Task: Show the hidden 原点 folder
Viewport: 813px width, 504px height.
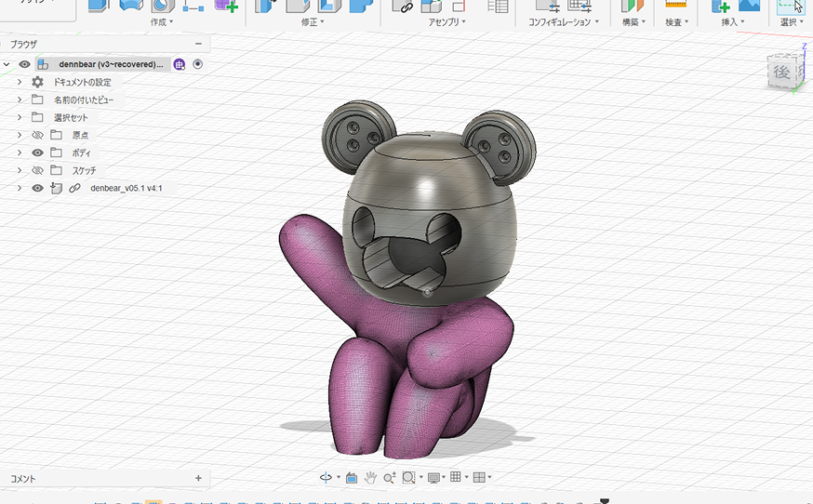Action: click(38, 135)
